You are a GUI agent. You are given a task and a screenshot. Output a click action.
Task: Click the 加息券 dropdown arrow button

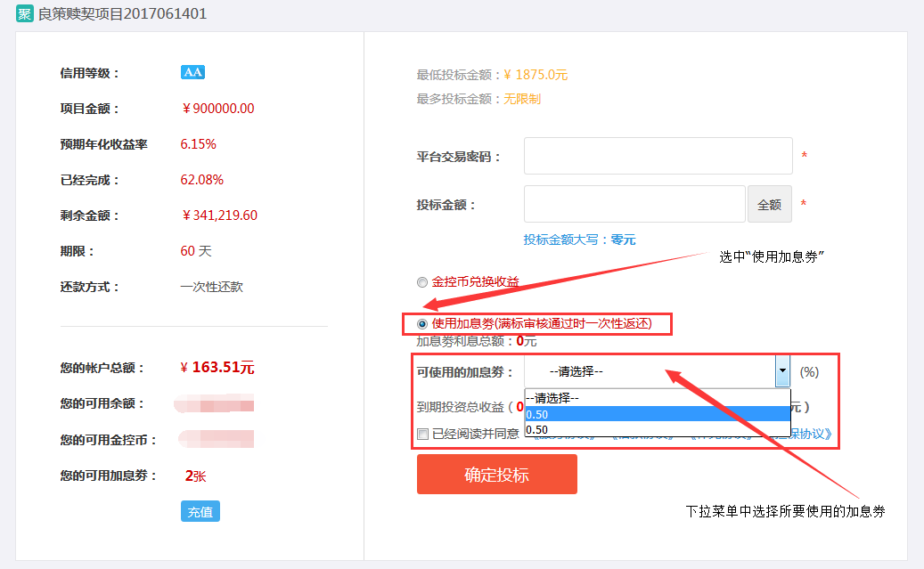click(x=782, y=371)
